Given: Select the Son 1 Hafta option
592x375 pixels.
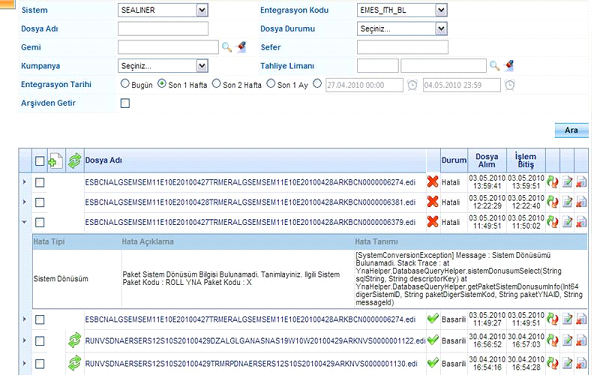Looking at the screenshot, I should (x=162, y=84).
